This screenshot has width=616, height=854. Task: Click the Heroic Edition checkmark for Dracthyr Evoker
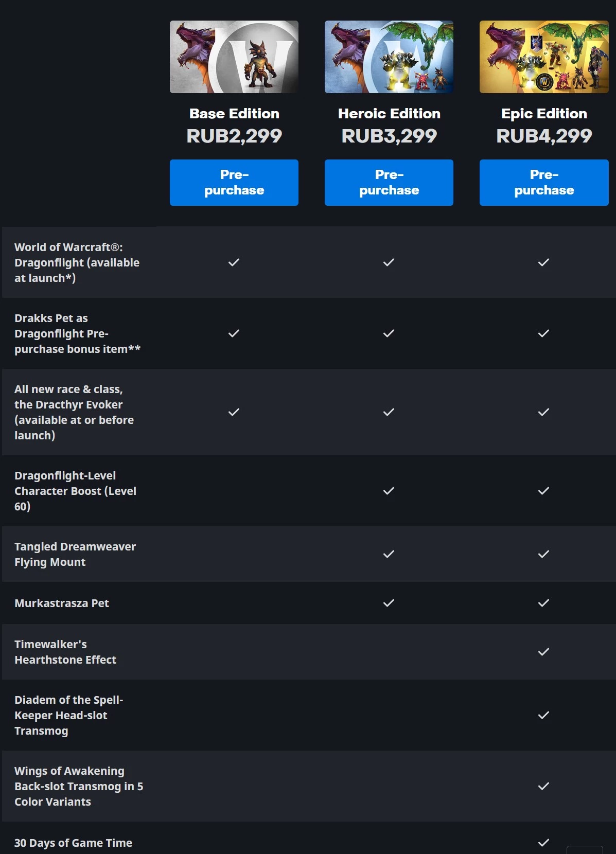tap(389, 412)
